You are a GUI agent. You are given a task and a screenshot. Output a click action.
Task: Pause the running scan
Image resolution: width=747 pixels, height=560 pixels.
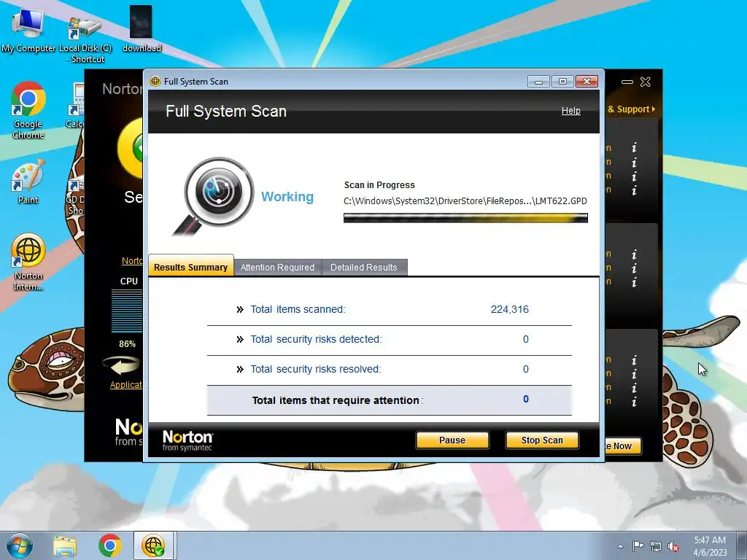(452, 440)
